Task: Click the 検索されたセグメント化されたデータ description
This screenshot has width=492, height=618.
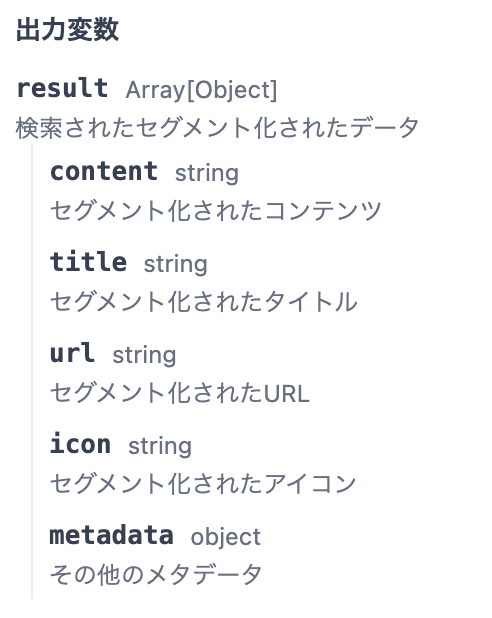Action: [217, 128]
